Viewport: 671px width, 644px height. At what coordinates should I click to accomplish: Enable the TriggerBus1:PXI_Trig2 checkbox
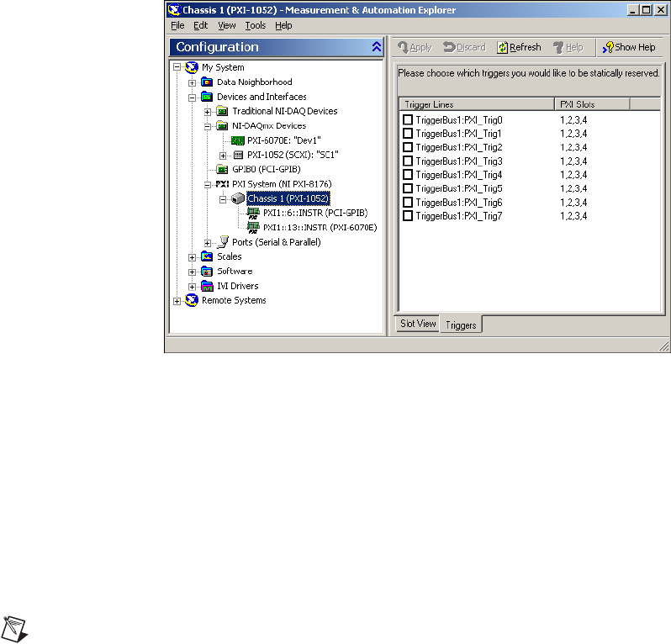(x=408, y=147)
